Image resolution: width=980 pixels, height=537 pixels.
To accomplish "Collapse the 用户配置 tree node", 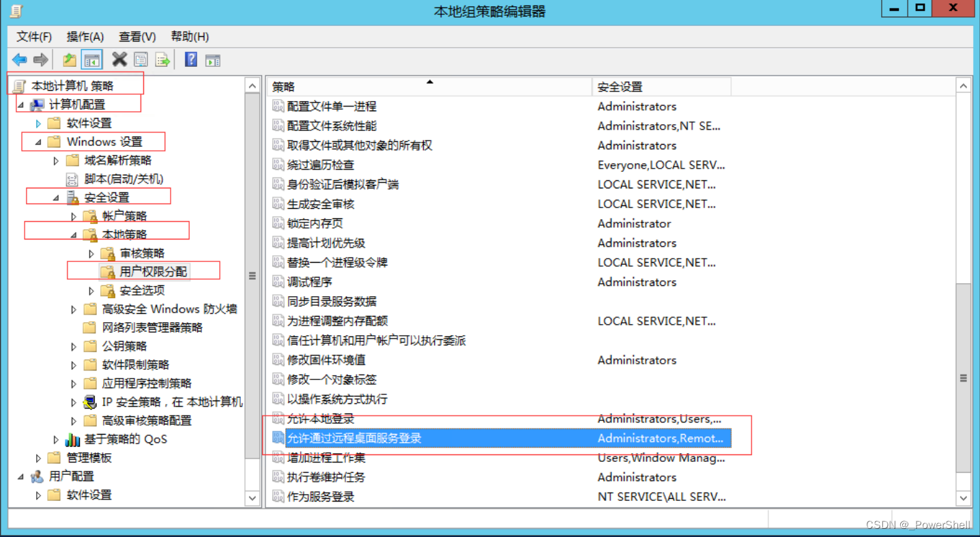I will click(20, 477).
